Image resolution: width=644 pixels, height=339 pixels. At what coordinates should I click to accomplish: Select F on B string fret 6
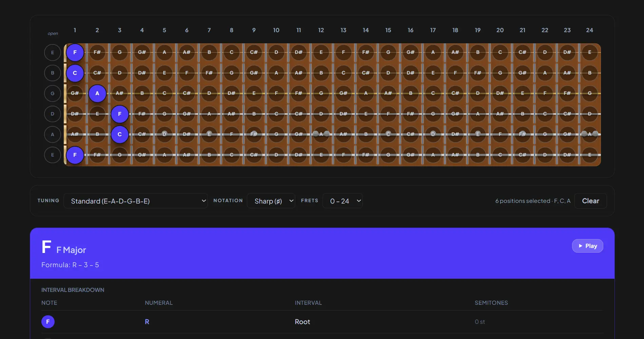tap(187, 73)
